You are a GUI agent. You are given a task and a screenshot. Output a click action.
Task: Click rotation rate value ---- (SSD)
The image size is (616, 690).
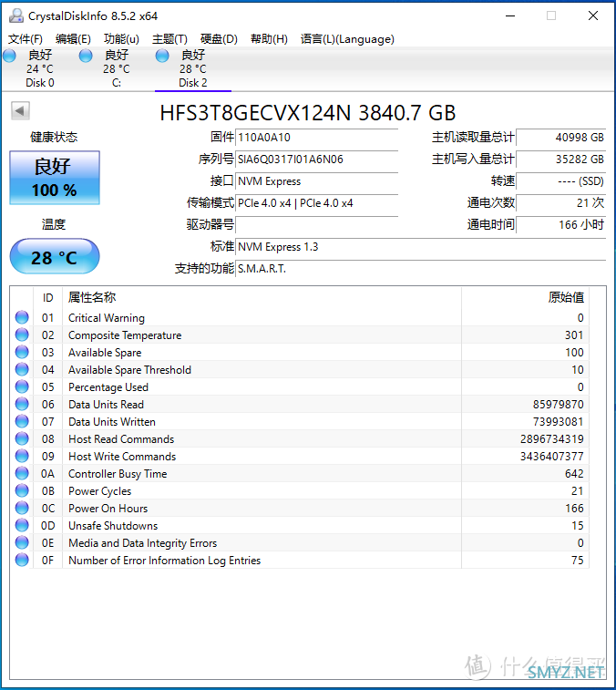point(561,181)
